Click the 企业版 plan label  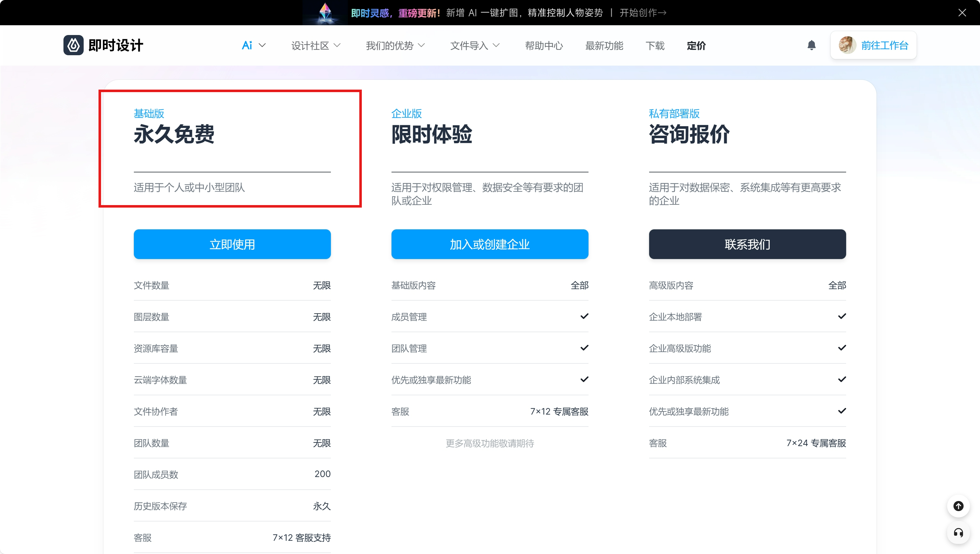[407, 113]
